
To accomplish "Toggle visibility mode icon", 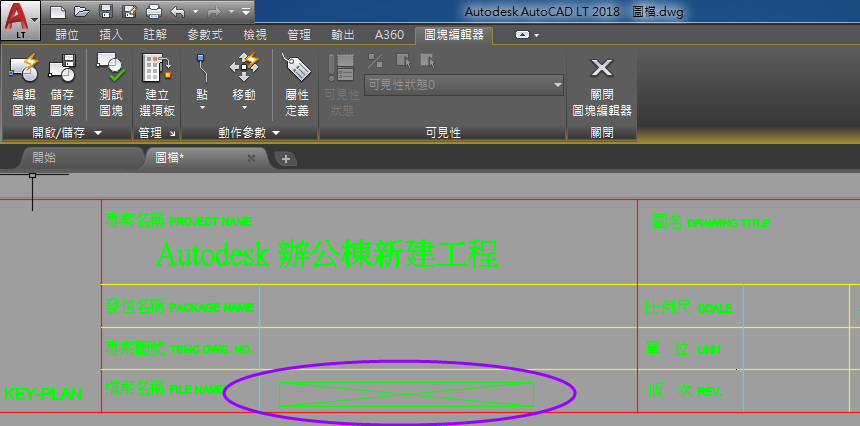I will click(376, 60).
